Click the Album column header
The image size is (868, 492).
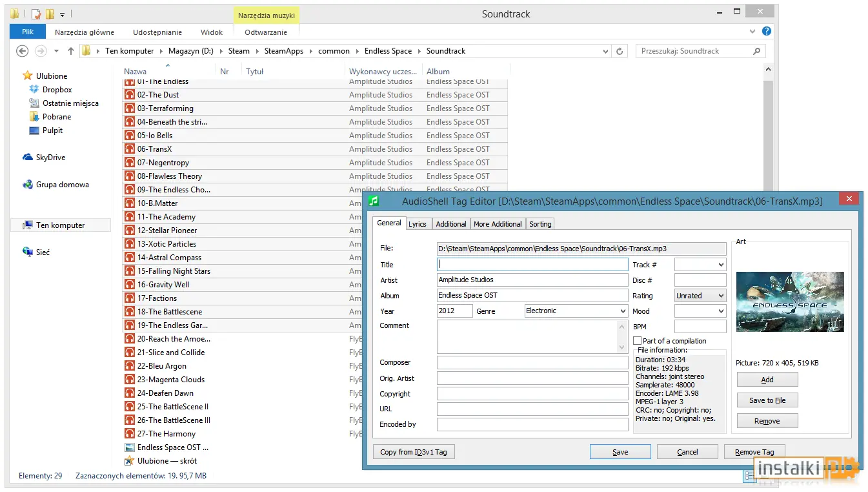(466, 71)
